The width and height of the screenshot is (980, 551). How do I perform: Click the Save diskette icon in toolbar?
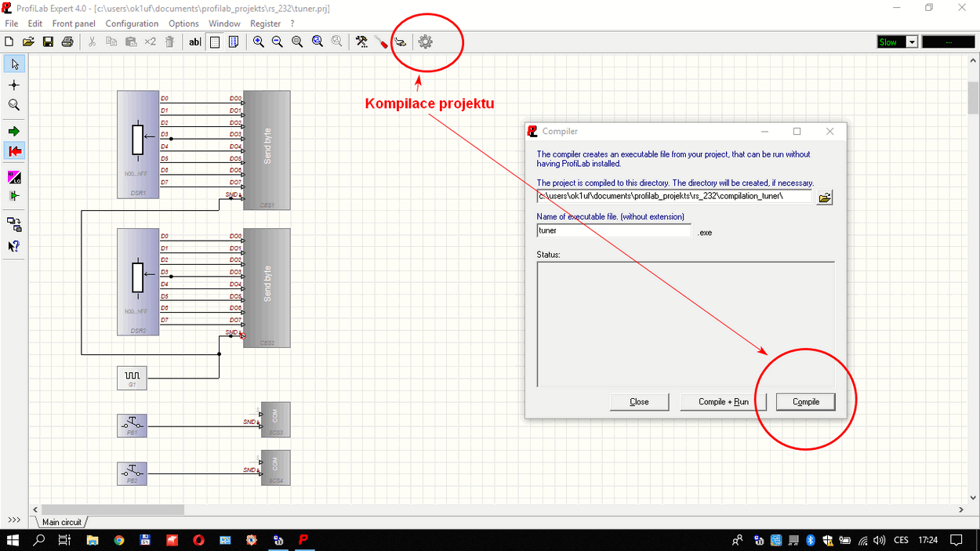point(48,42)
